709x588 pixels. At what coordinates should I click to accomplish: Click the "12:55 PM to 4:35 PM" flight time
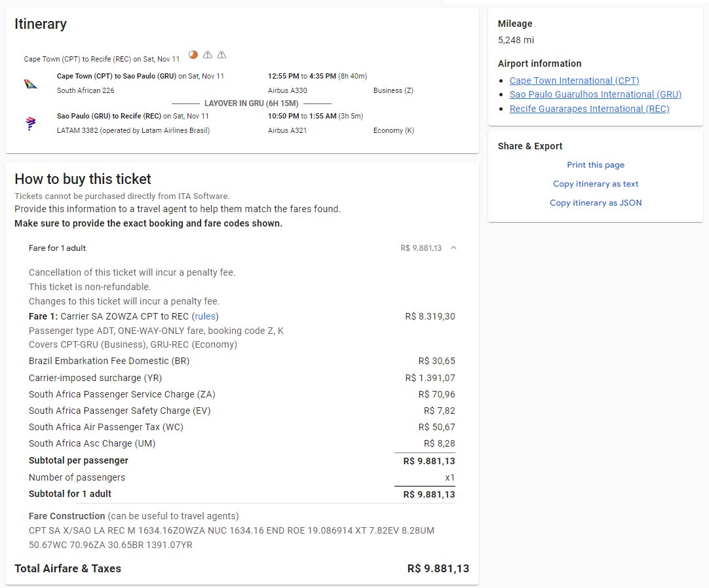coord(302,76)
